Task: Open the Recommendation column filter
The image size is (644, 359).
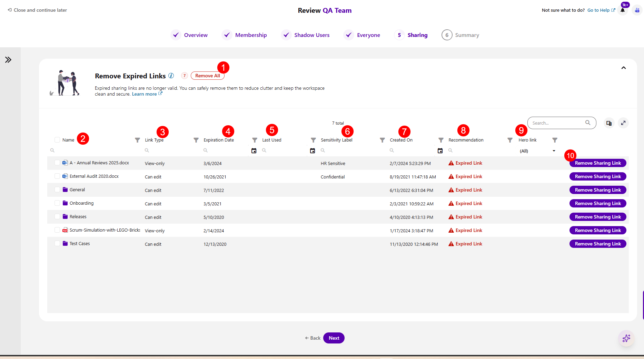Action: click(510, 140)
